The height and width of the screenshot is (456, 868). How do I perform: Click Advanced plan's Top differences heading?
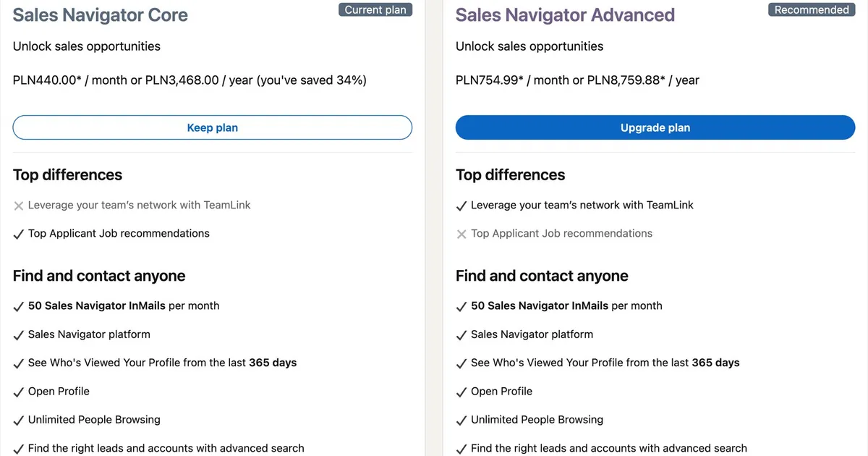click(510, 175)
